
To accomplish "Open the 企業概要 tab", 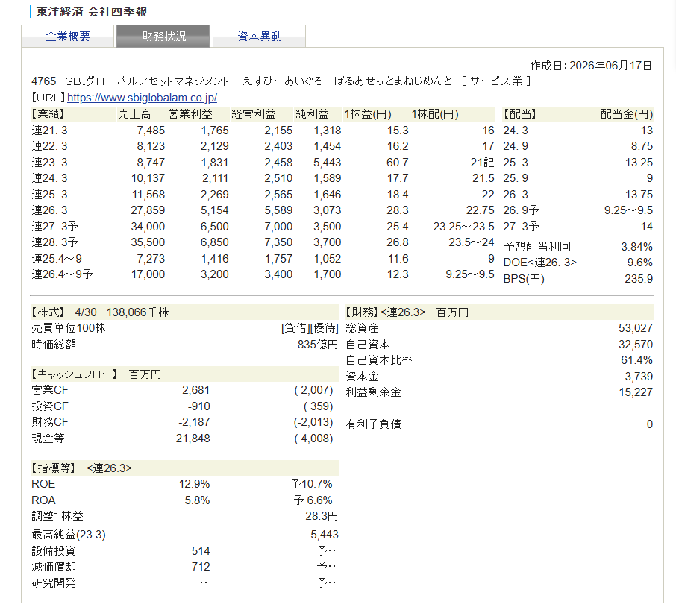I will 68,37.
